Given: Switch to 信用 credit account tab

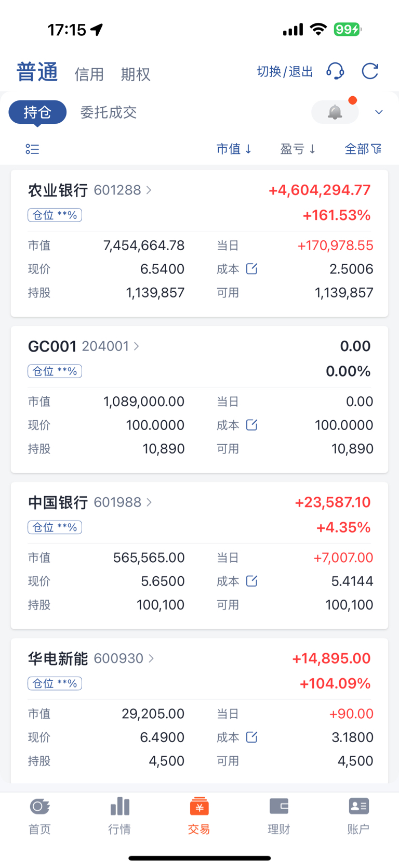Looking at the screenshot, I should point(89,74).
